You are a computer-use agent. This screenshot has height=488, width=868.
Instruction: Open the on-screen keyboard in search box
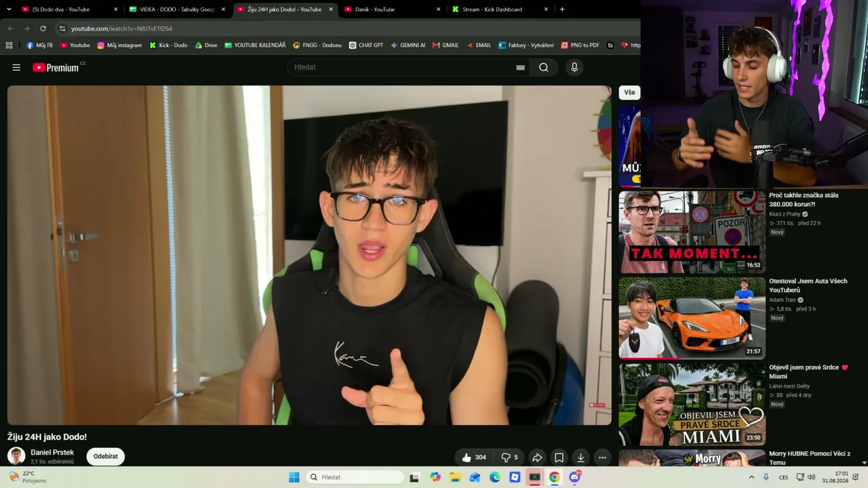pyautogui.click(x=520, y=67)
